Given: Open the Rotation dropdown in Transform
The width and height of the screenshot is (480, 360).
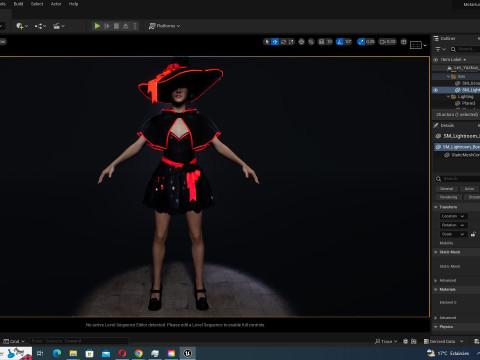Looking at the screenshot, I should click(453, 225).
